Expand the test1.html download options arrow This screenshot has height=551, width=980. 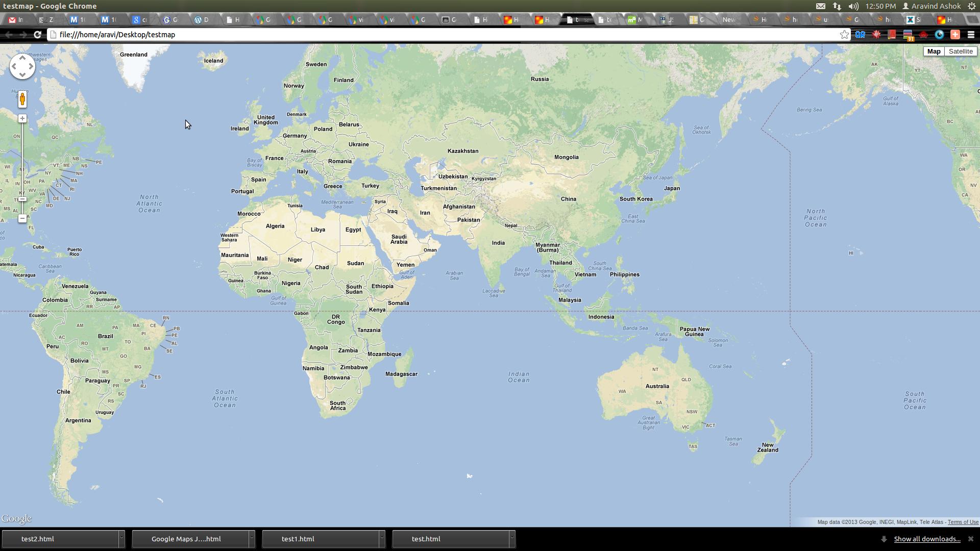tap(382, 539)
